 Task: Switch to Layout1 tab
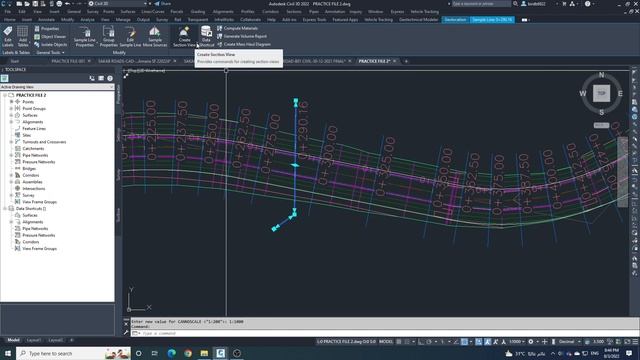[33, 340]
